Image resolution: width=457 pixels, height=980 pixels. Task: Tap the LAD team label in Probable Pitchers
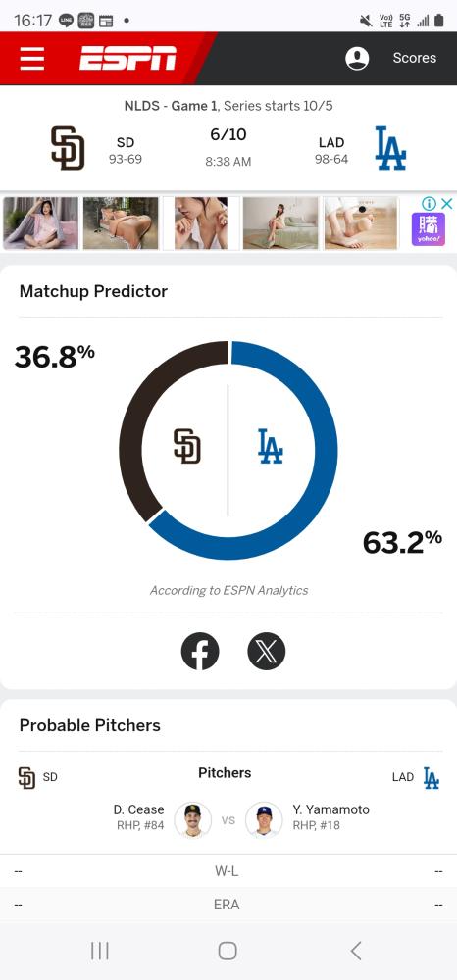tap(403, 777)
